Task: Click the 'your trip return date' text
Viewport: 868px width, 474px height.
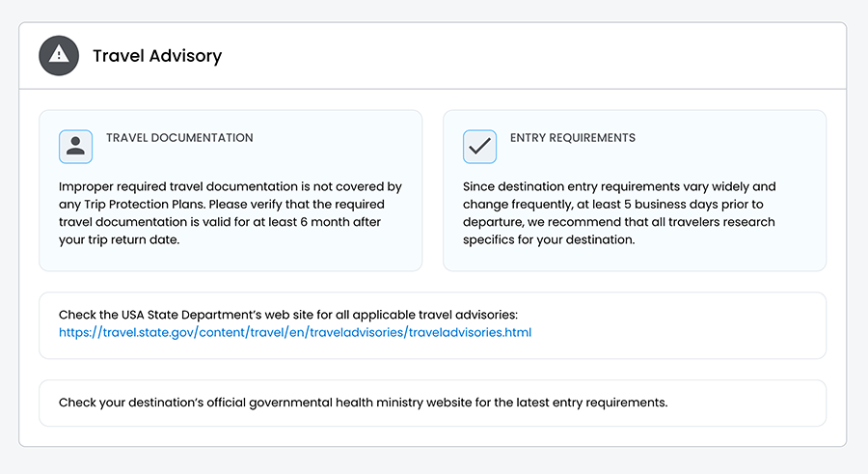Action: click(119, 239)
